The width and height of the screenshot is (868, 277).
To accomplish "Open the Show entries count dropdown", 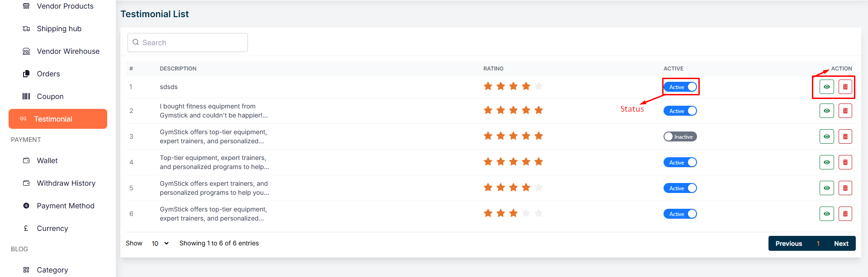I will pos(160,244).
